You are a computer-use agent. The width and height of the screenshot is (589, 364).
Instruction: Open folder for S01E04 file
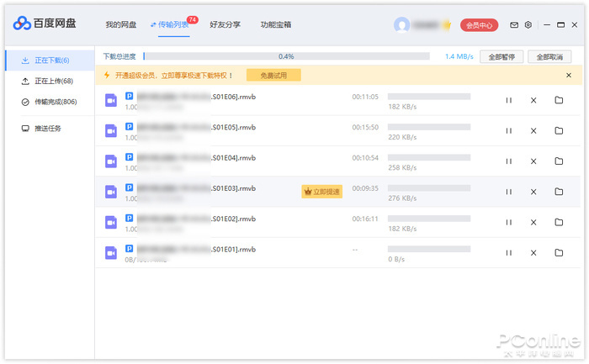[559, 161]
